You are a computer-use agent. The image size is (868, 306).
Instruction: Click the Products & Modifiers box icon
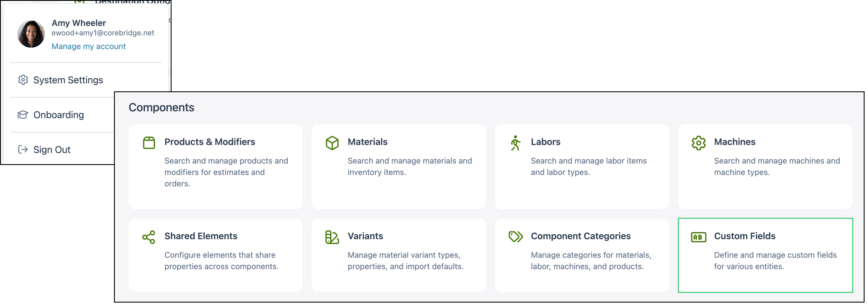(148, 143)
